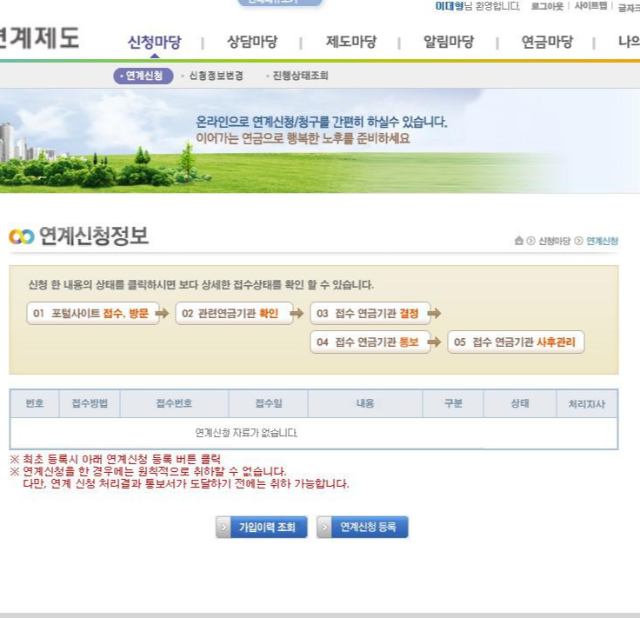Viewport: 640px width, 618px height.
Task: Click step 03 접수 연금기관 결정
Action: 370,313
